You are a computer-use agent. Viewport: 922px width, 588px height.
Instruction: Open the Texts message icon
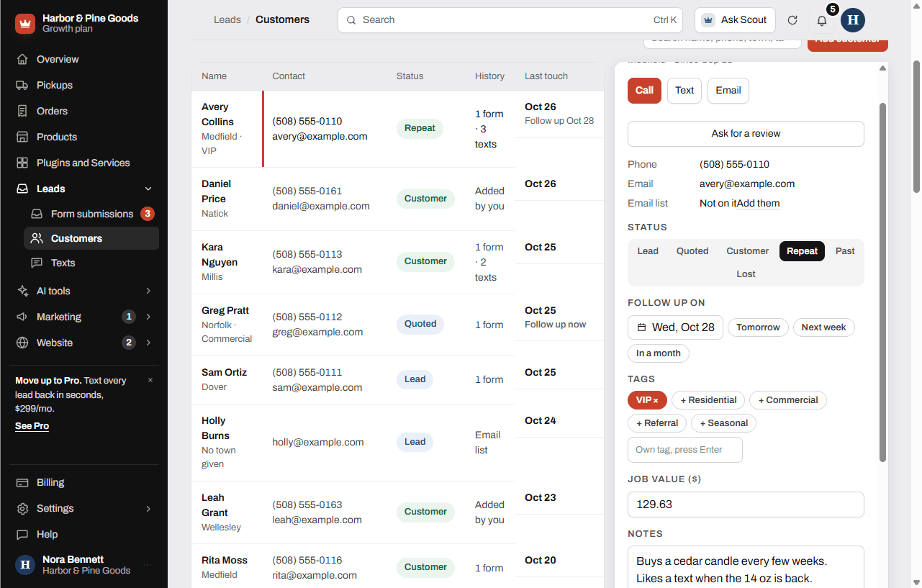tap(37, 263)
